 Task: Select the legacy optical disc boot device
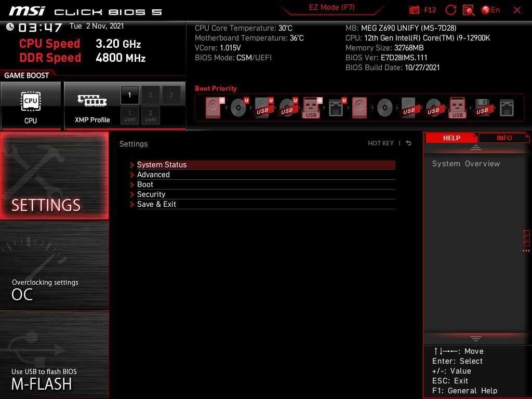[385, 108]
